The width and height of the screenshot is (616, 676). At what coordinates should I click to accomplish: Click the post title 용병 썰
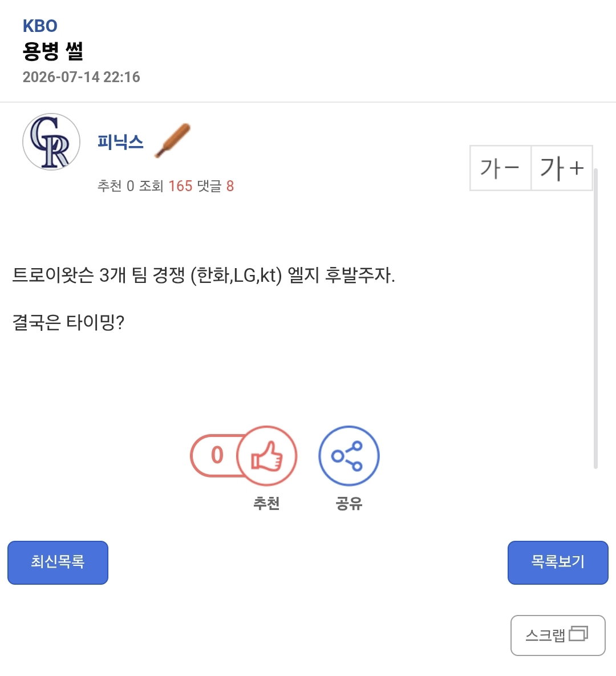coord(52,51)
